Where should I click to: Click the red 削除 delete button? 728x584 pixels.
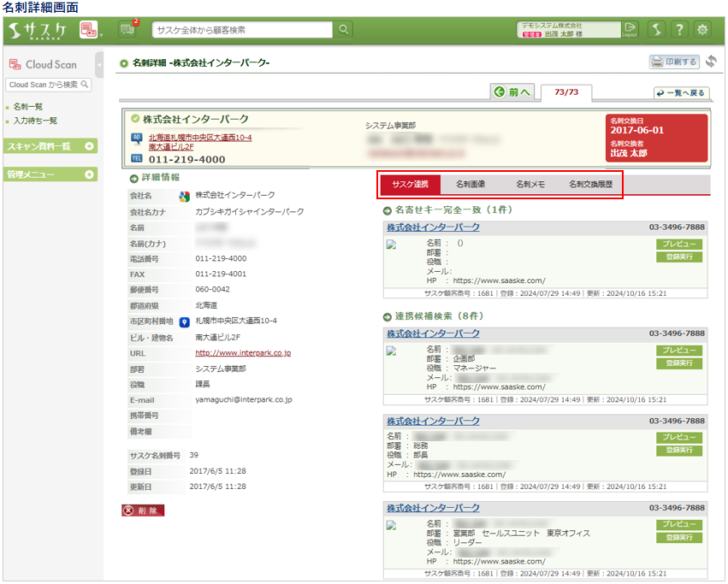[x=143, y=510]
